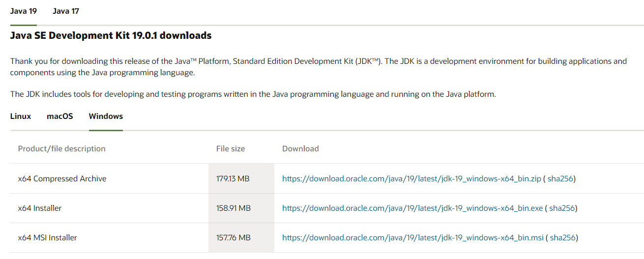The image size is (644, 259).
Task: Select the Linux platform tab
Action: (21, 116)
